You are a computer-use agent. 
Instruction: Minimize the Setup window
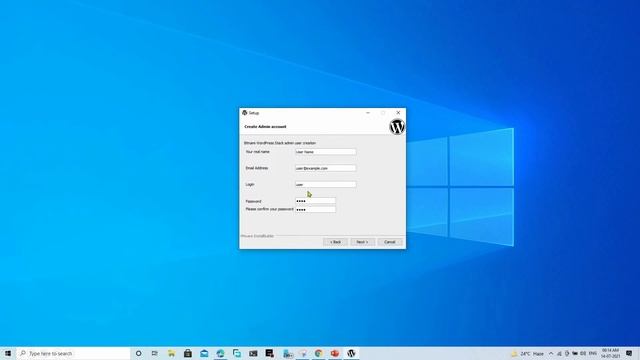pos(368,113)
